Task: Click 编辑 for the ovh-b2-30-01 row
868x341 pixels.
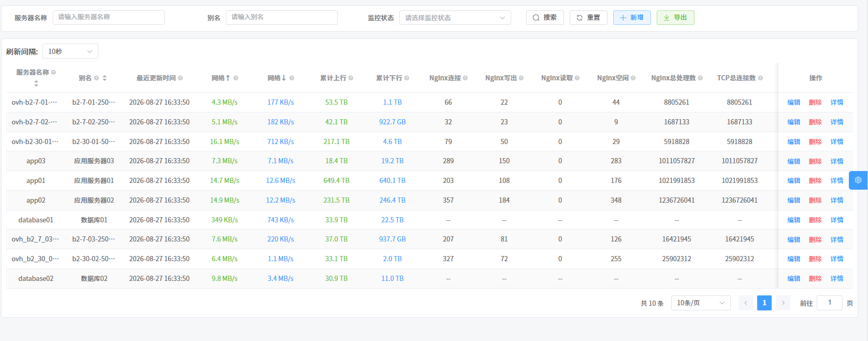Action: [x=794, y=142]
